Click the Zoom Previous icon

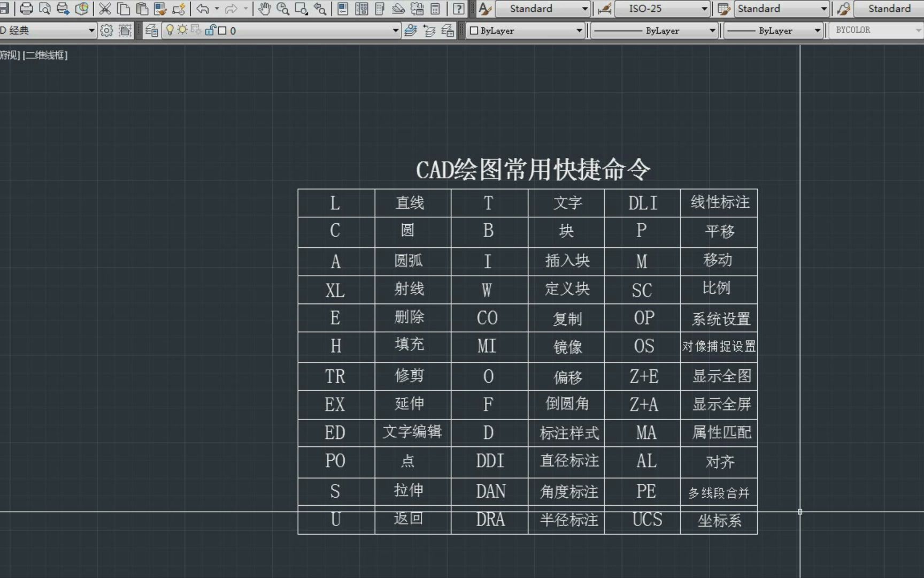pos(320,9)
